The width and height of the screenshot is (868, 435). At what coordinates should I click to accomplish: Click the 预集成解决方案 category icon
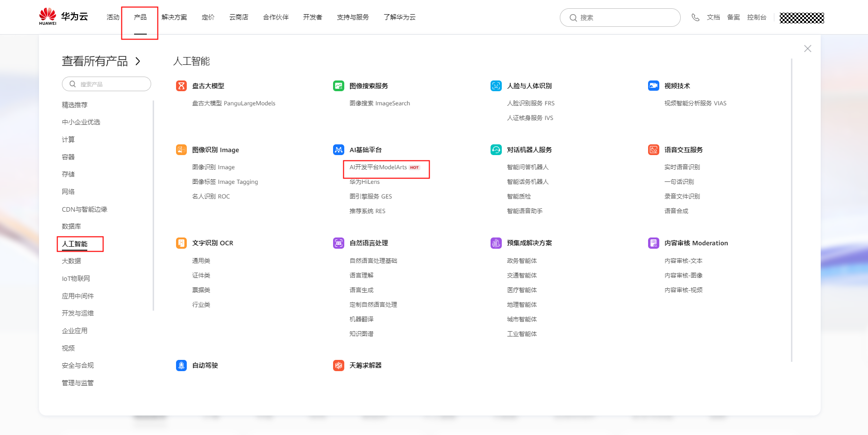(496, 243)
